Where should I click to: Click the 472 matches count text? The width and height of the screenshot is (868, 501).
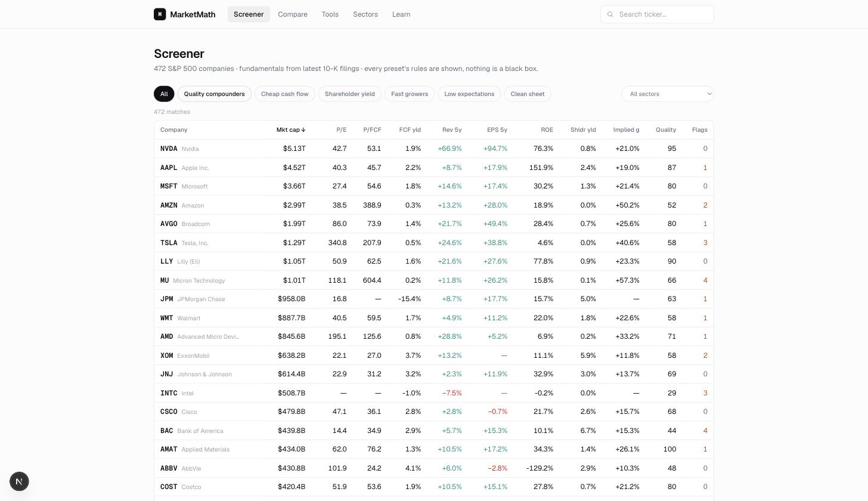(x=172, y=112)
